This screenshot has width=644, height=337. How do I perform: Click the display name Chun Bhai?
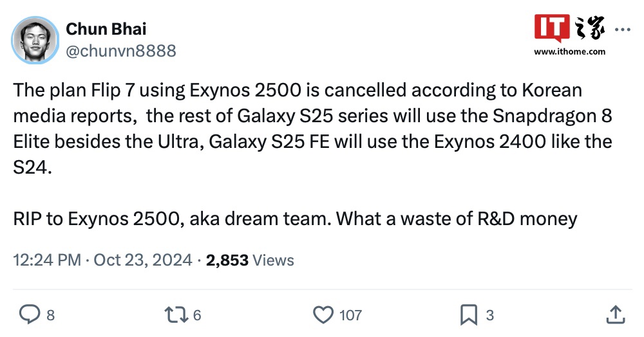coord(106,29)
